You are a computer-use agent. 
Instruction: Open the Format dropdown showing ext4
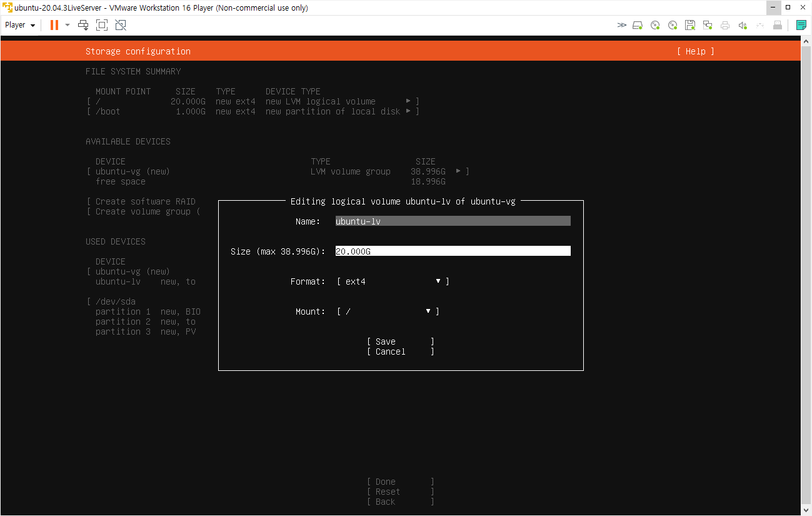point(393,281)
